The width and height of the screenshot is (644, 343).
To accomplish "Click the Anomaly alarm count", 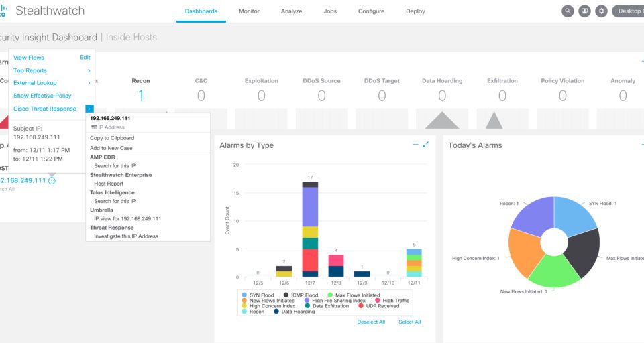I will [623, 96].
